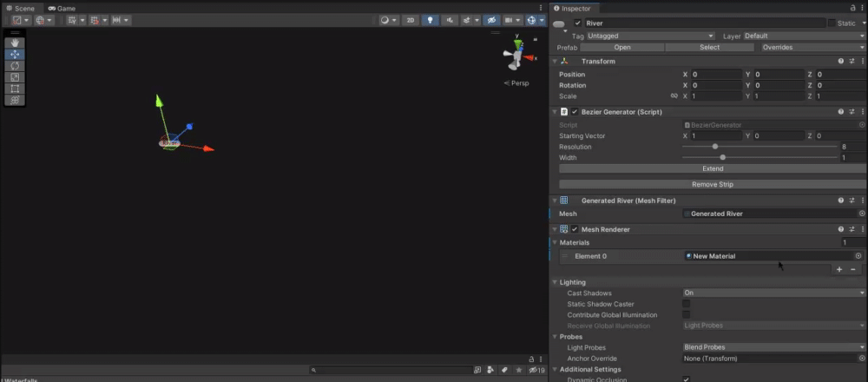868x382 pixels.
Task: Click the Remove Strip button
Action: [712, 184]
